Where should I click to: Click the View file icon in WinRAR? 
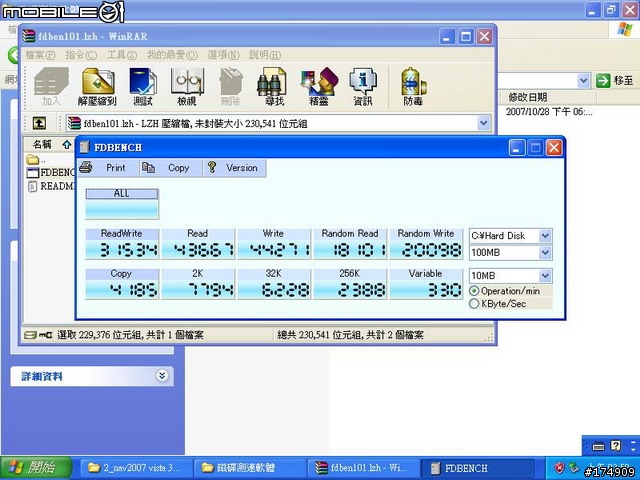coord(187,87)
